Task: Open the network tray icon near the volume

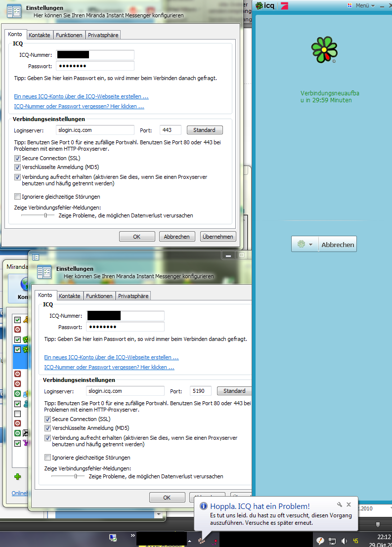Action: coord(332,541)
